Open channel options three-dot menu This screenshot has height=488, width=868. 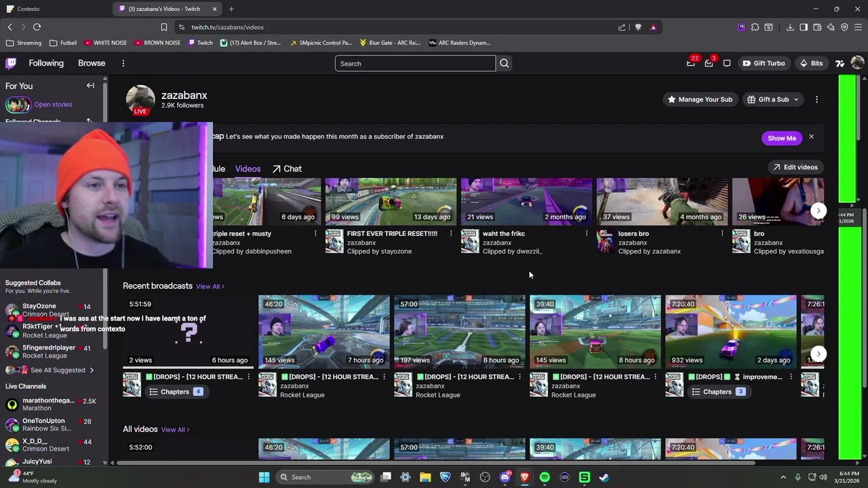tap(816, 99)
